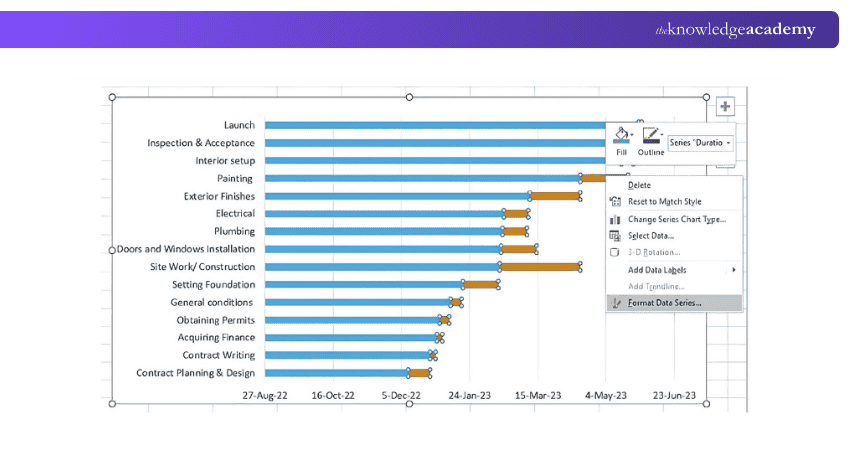
Task: Click the blue Launch bar
Action: click(435, 125)
